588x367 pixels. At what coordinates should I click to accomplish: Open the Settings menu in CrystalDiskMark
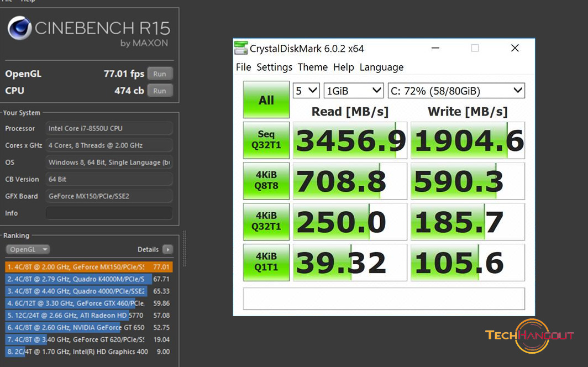(x=274, y=67)
